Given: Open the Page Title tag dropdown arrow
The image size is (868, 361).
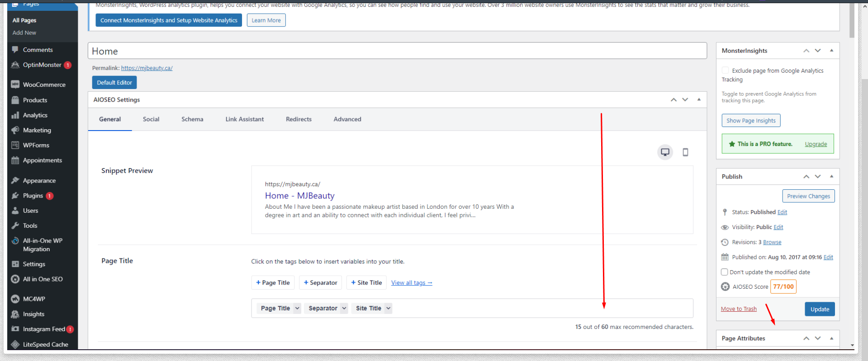Looking at the screenshot, I should [297, 308].
